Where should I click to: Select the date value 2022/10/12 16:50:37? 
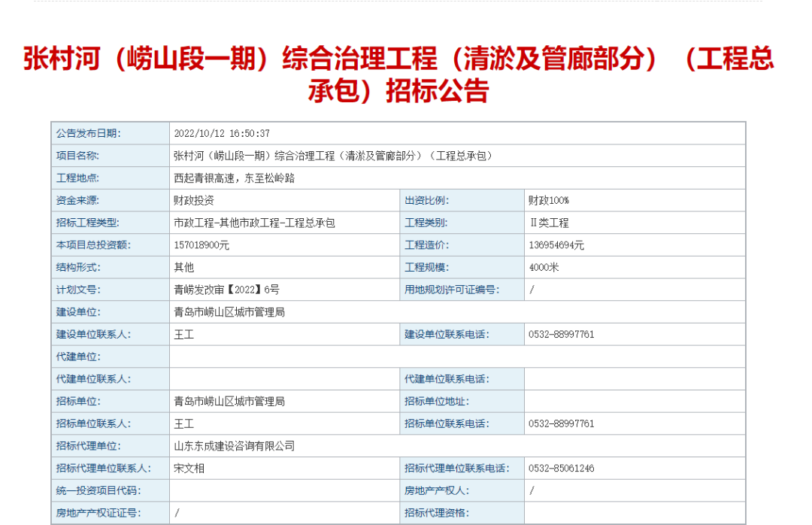(x=222, y=134)
